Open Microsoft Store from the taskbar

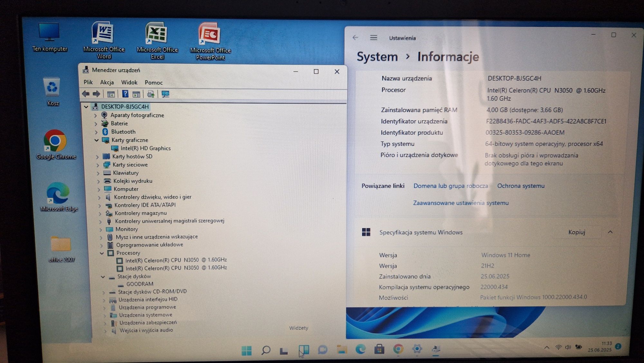tap(379, 349)
